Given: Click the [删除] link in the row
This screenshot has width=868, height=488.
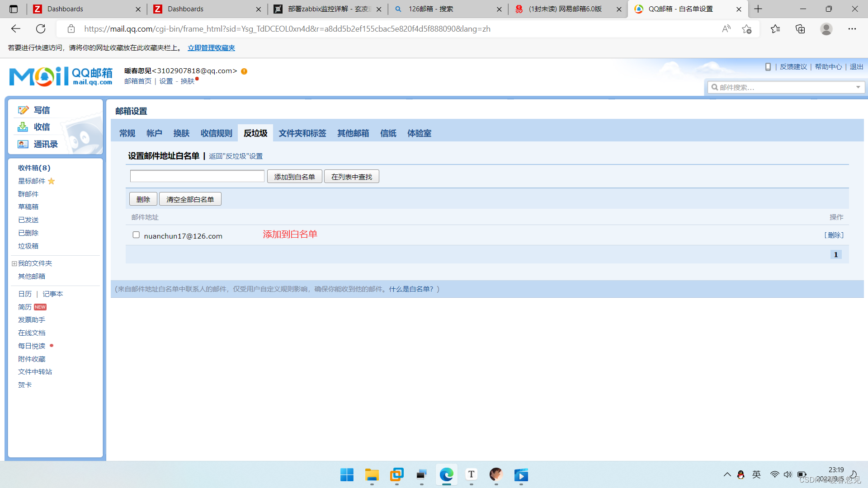Looking at the screenshot, I should [x=834, y=235].
